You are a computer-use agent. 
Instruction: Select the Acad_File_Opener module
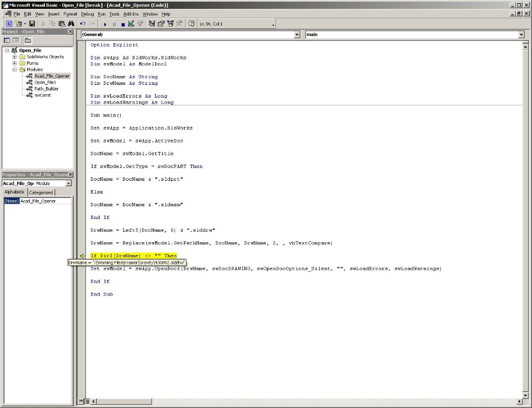pos(52,76)
